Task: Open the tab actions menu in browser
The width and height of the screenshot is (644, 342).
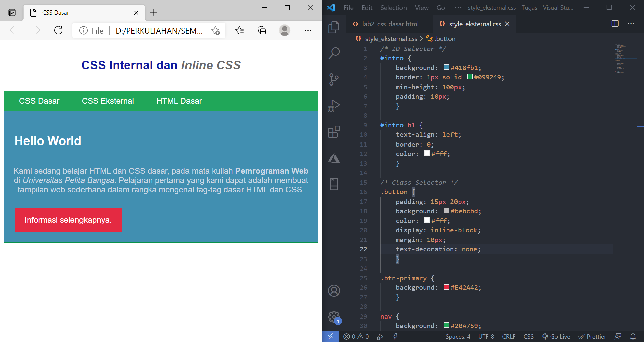Action: (12, 13)
